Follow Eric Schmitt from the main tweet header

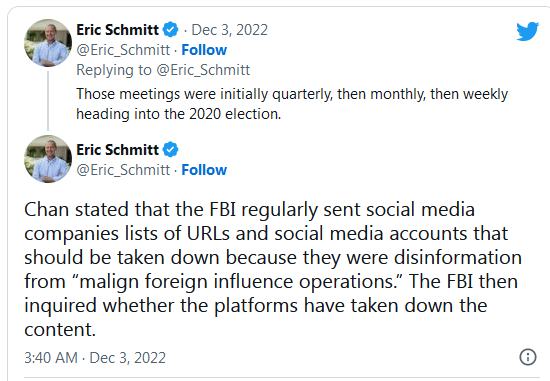204,170
